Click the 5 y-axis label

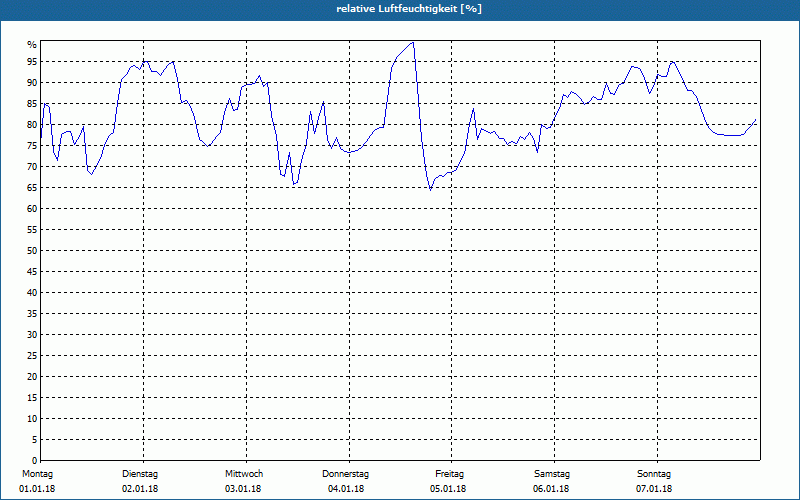pos(34,439)
